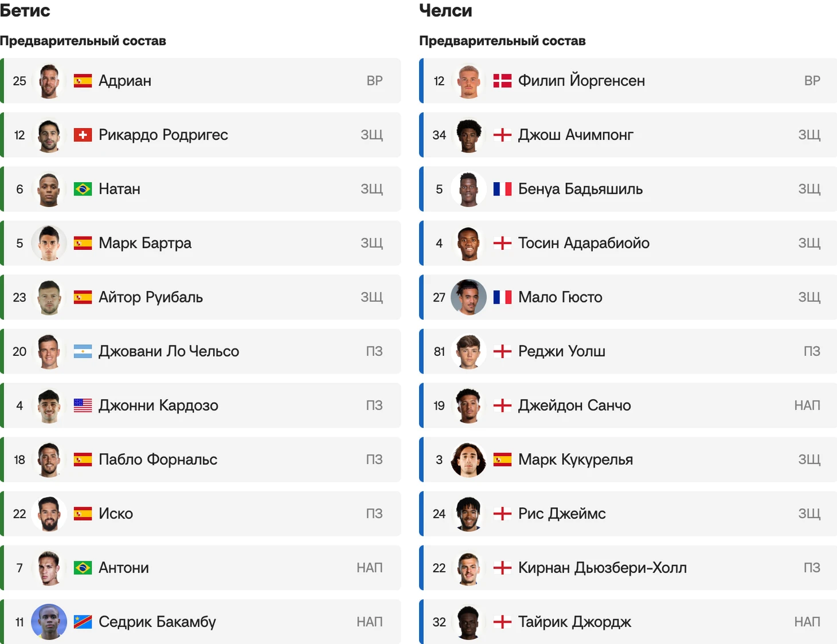Open the player link Иско
The height and width of the screenshot is (644, 837).
click(x=116, y=513)
